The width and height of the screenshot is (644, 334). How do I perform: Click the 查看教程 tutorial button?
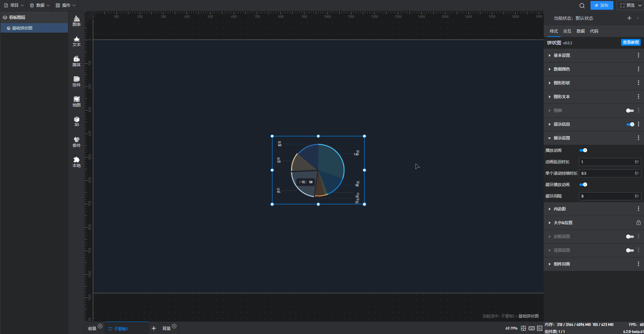[x=631, y=42]
